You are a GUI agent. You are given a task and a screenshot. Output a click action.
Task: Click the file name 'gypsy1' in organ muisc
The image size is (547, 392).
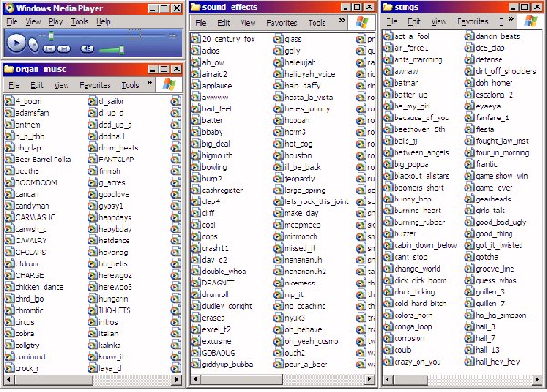click(x=111, y=206)
